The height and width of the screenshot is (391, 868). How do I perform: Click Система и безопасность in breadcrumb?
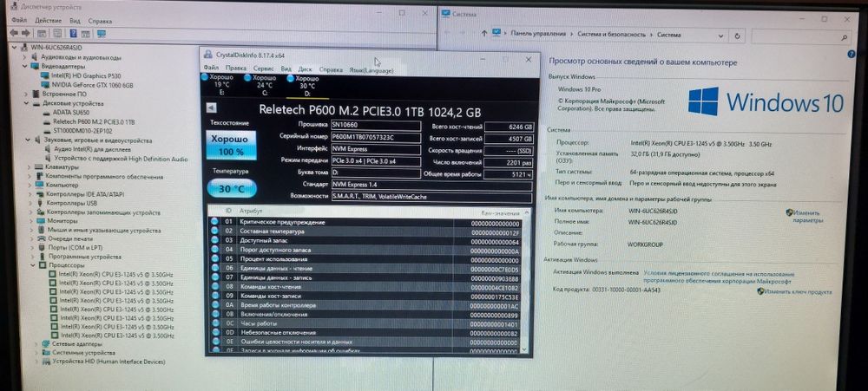tap(611, 35)
